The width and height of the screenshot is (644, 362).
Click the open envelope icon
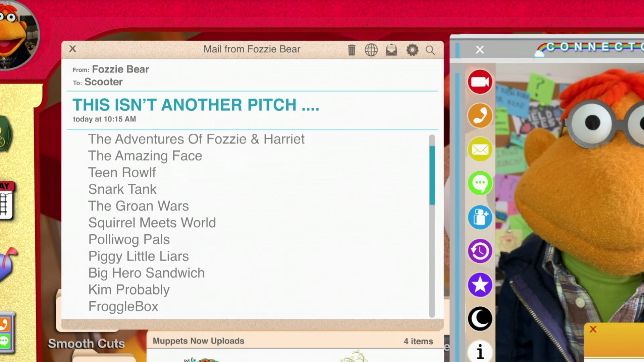(x=391, y=50)
